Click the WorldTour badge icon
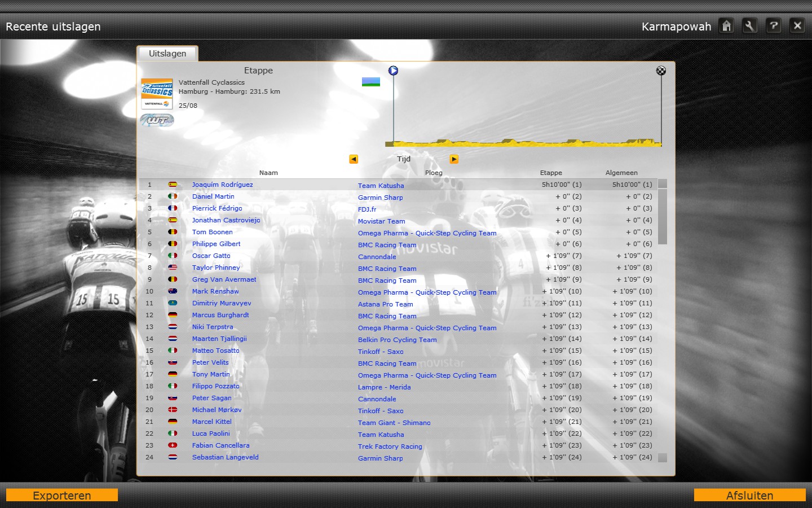The width and height of the screenshot is (812, 508). 157,120
